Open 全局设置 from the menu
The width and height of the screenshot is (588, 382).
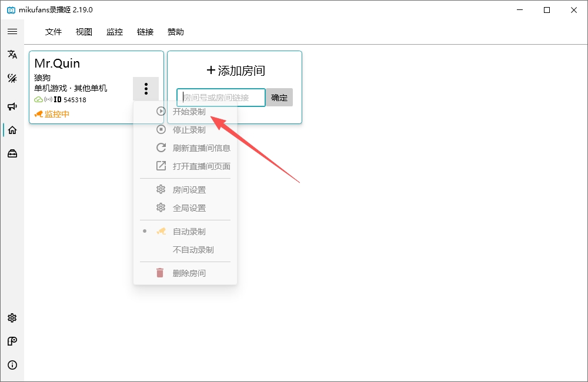(185, 207)
